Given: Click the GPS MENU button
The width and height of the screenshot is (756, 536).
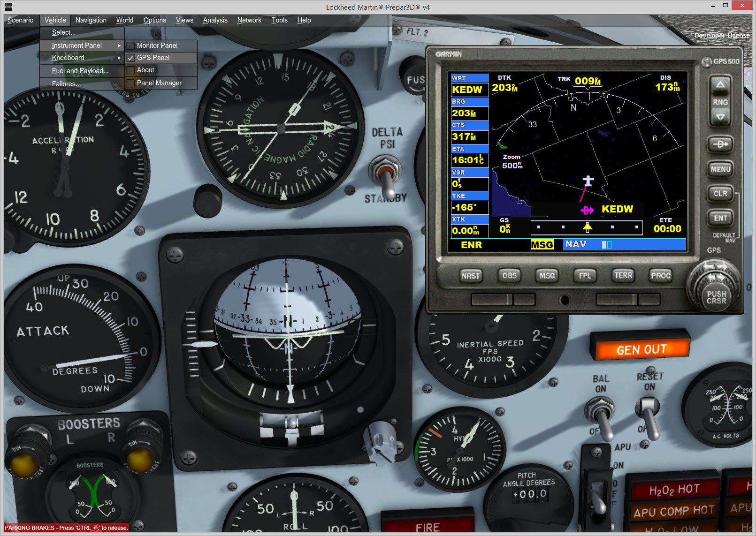Looking at the screenshot, I should (x=720, y=169).
